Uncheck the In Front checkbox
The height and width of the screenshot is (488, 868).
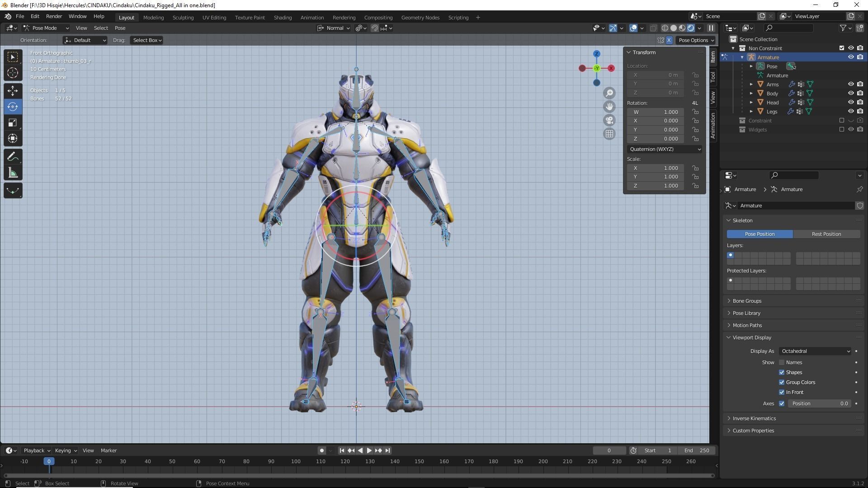tap(782, 392)
